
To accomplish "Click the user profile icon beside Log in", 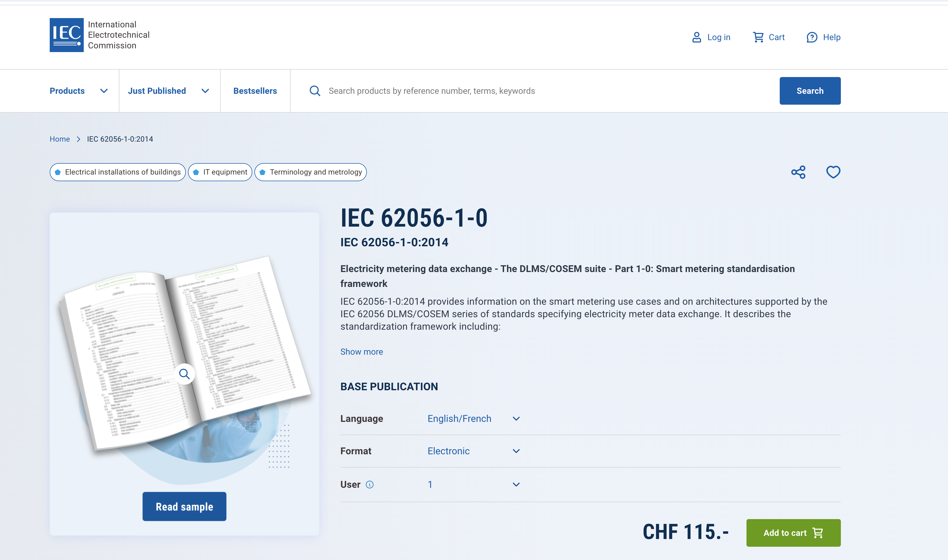I will tap(697, 37).
